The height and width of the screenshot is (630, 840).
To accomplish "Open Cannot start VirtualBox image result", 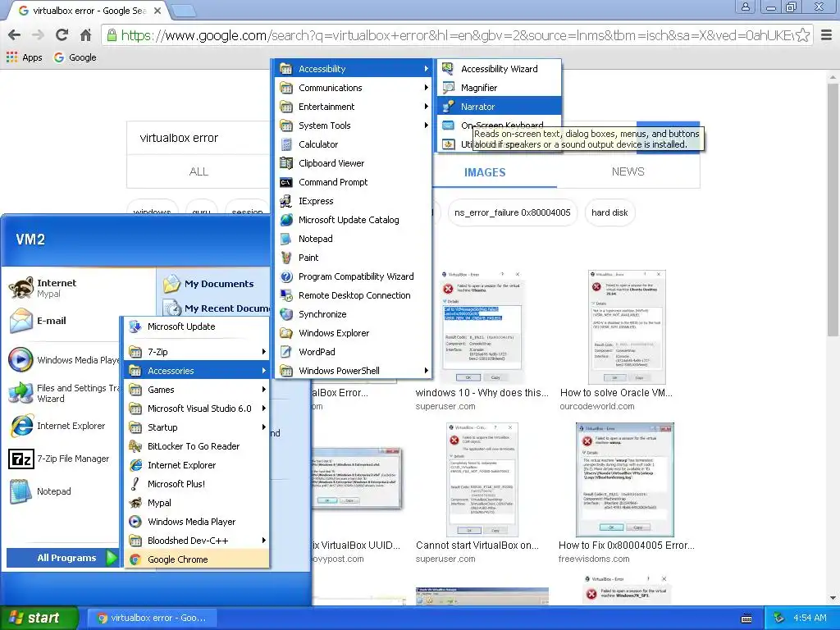I will tap(482, 479).
